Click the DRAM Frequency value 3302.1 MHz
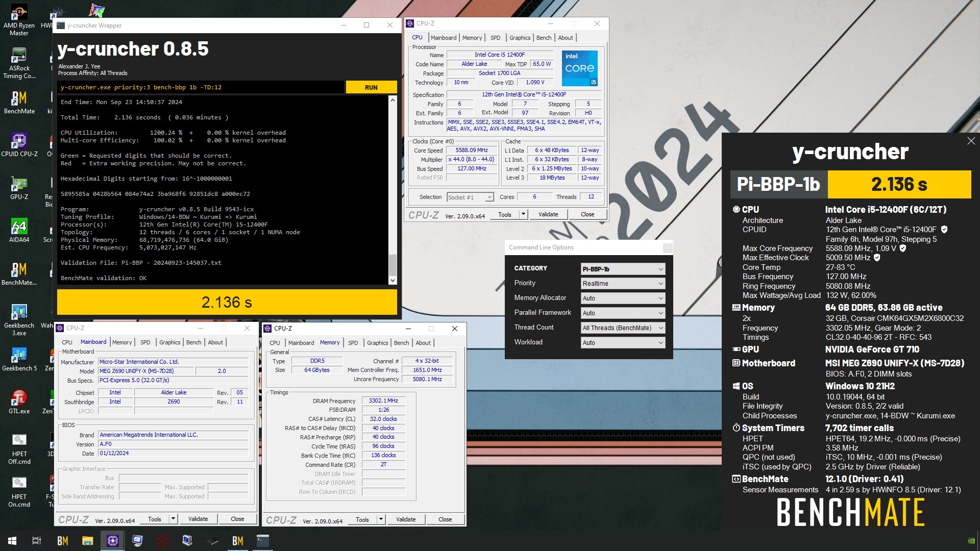The image size is (980, 551). click(x=383, y=401)
